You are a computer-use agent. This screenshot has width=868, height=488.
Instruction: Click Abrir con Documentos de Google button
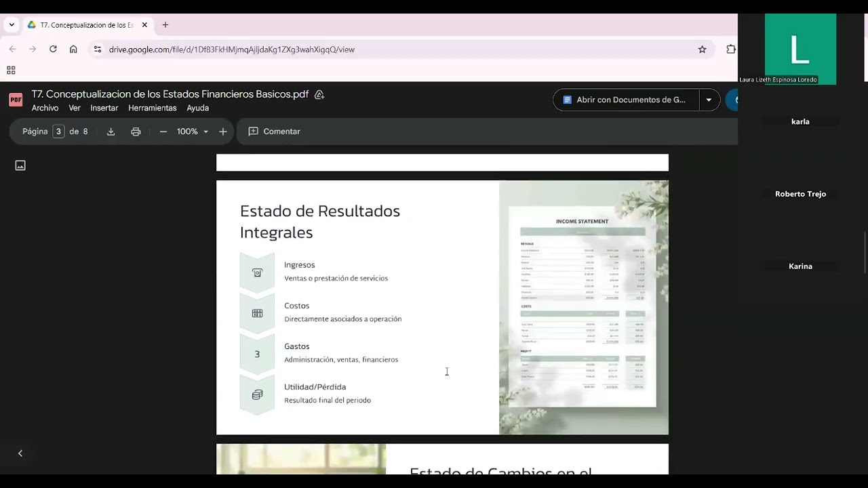tap(626, 100)
